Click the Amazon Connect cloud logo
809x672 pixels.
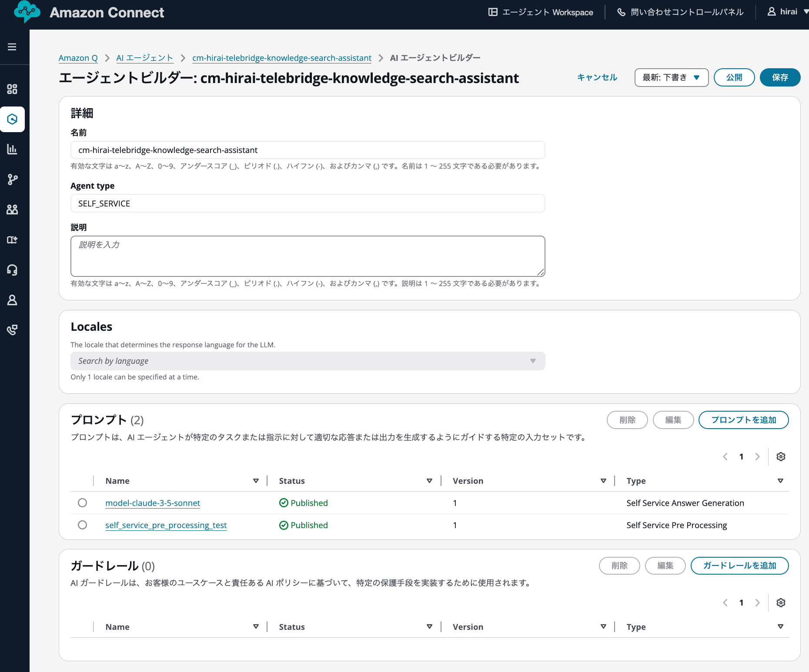27,12
